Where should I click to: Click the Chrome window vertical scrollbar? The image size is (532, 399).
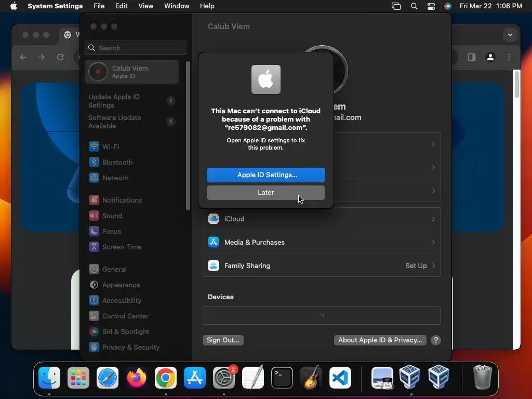(x=517, y=84)
